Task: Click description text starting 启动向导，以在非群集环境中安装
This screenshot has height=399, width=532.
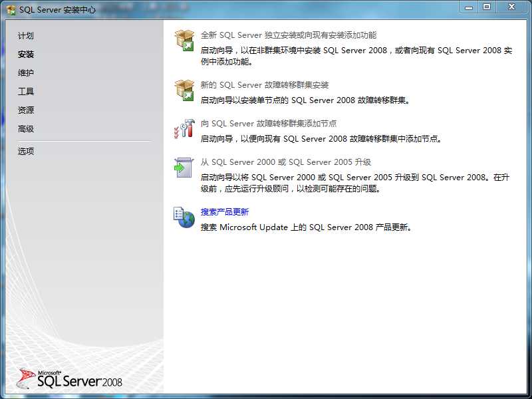Action: (x=356, y=56)
